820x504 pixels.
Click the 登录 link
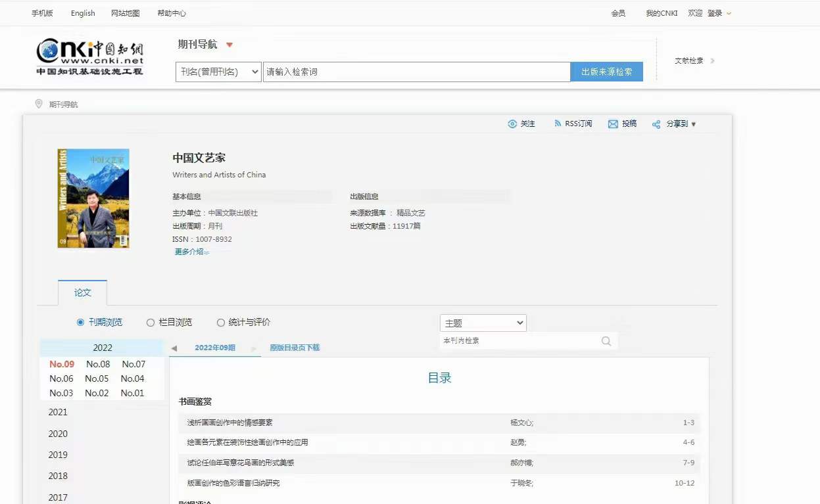click(x=715, y=13)
